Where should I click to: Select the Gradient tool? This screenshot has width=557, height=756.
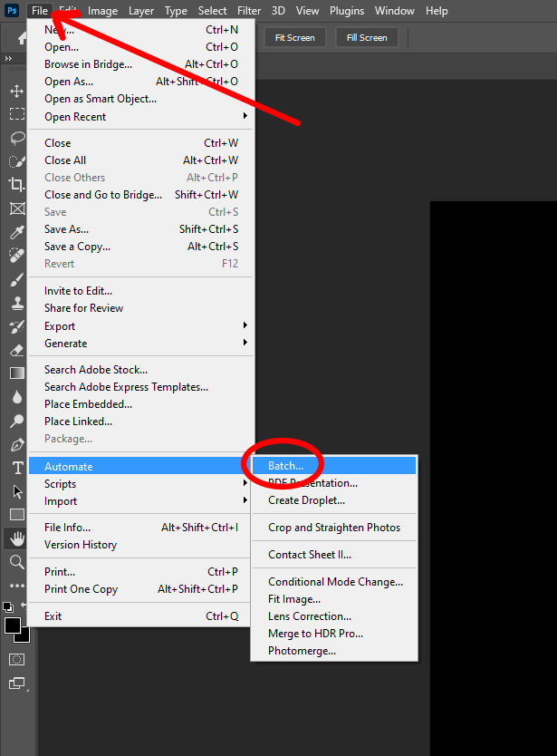click(x=17, y=373)
